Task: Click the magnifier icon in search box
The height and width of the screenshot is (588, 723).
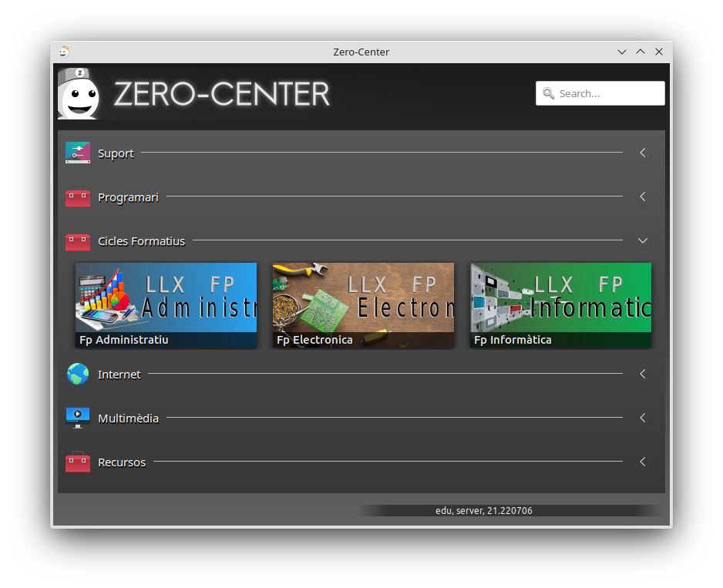Action: (x=549, y=93)
